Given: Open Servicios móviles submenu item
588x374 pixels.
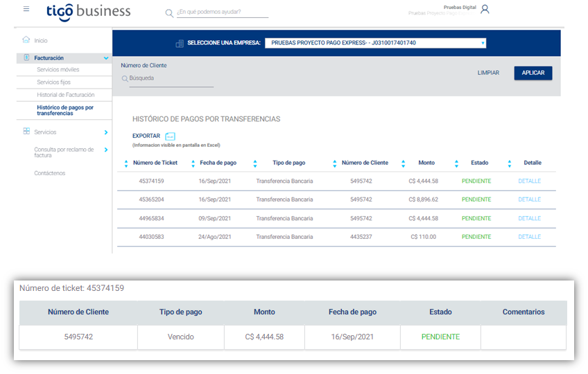Looking at the screenshot, I should tap(58, 70).
